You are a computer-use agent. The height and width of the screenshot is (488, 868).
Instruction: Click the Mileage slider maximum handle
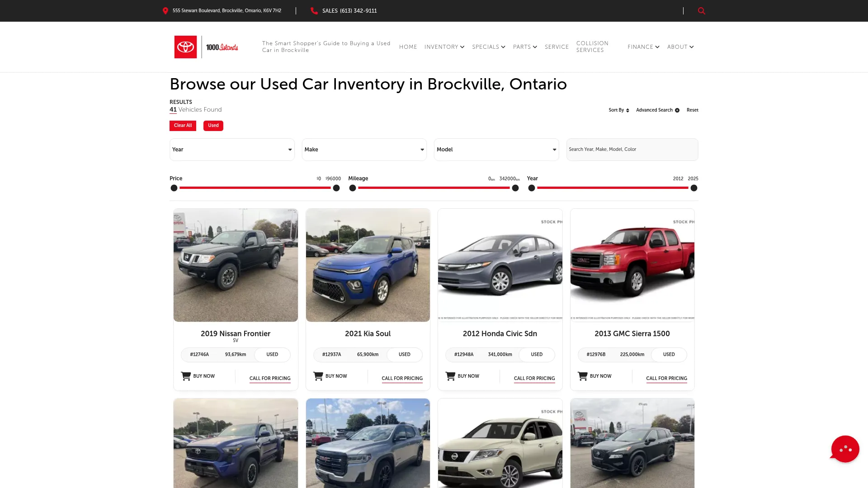[515, 188]
